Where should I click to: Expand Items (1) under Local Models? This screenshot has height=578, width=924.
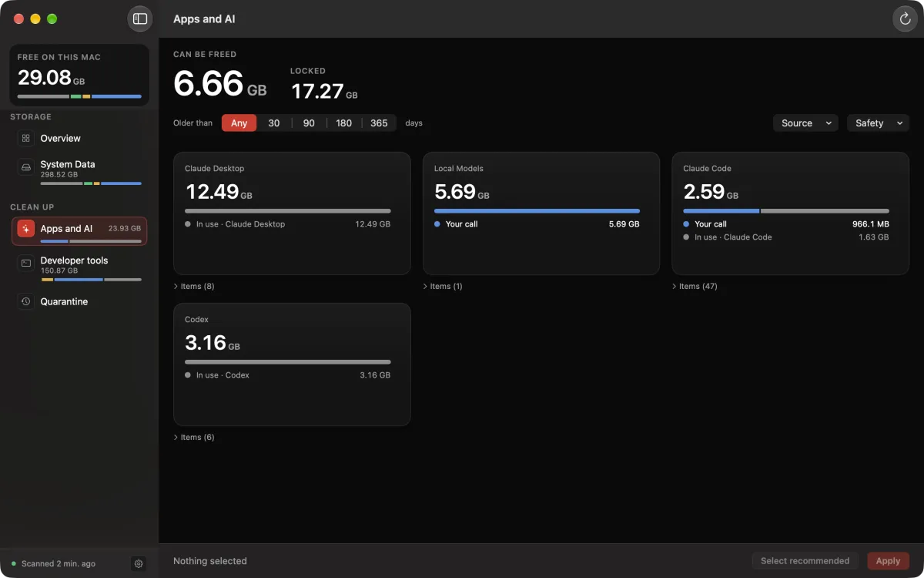point(443,287)
